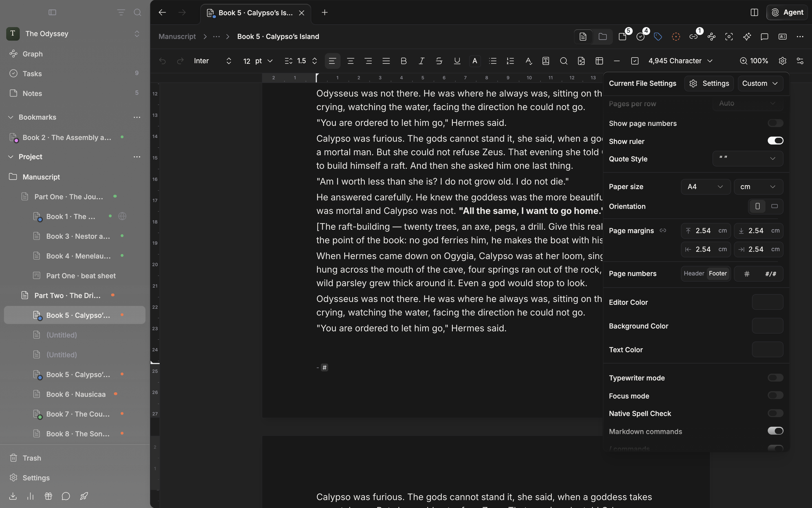812x508 pixels.
Task: Click the text color A icon
Action: (x=475, y=61)
